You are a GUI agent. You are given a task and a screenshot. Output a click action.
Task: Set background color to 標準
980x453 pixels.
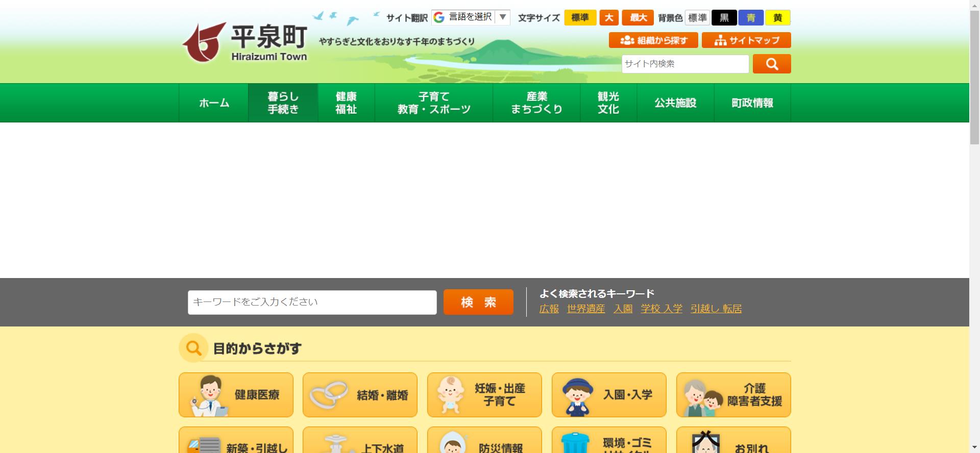[x=697, y=18]
